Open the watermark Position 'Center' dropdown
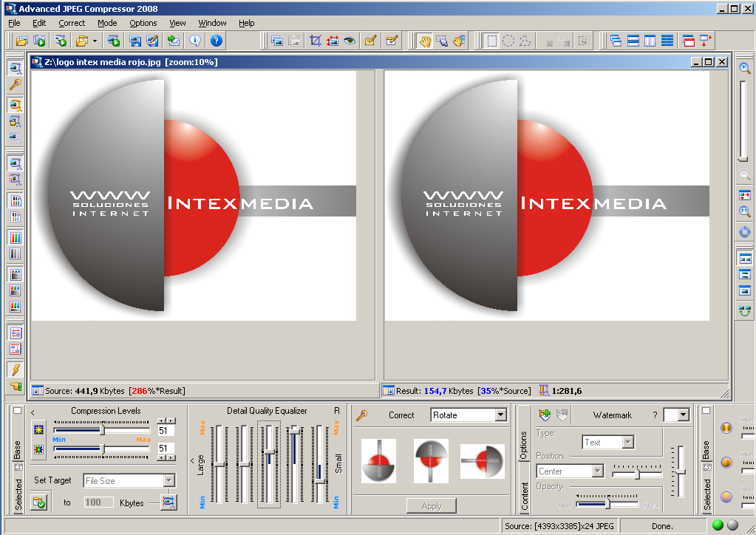The image size is (756, 535). pos(597,471)
